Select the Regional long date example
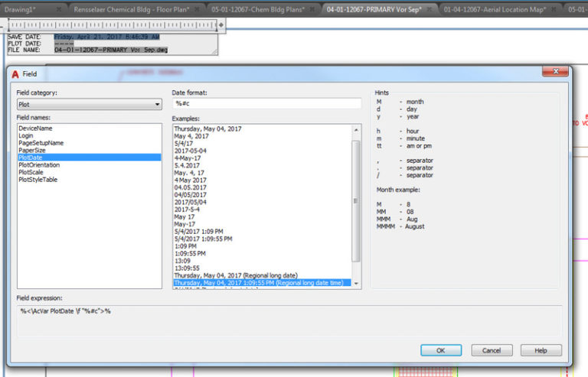Image resolution: width=588 pixels, height=377 pixels. (x=233, y=275)
